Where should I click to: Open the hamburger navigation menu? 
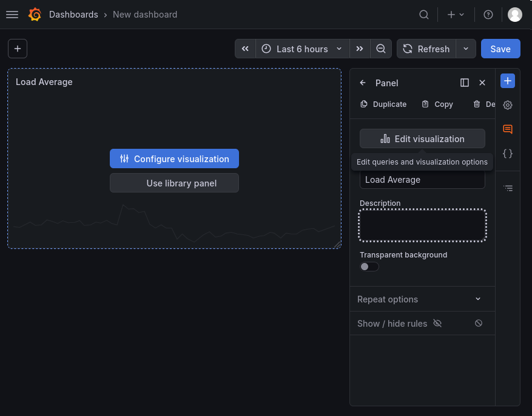click(12, 15)
